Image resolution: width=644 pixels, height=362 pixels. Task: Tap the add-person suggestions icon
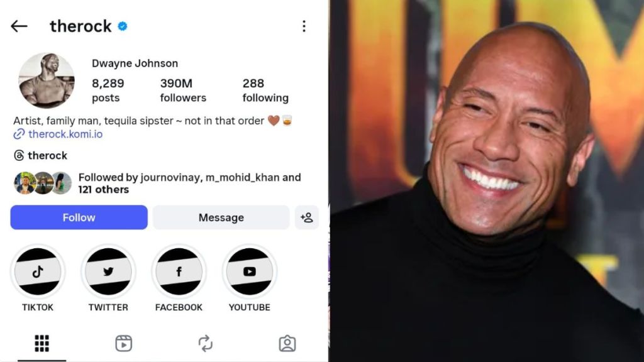click(x=307, y=217)
